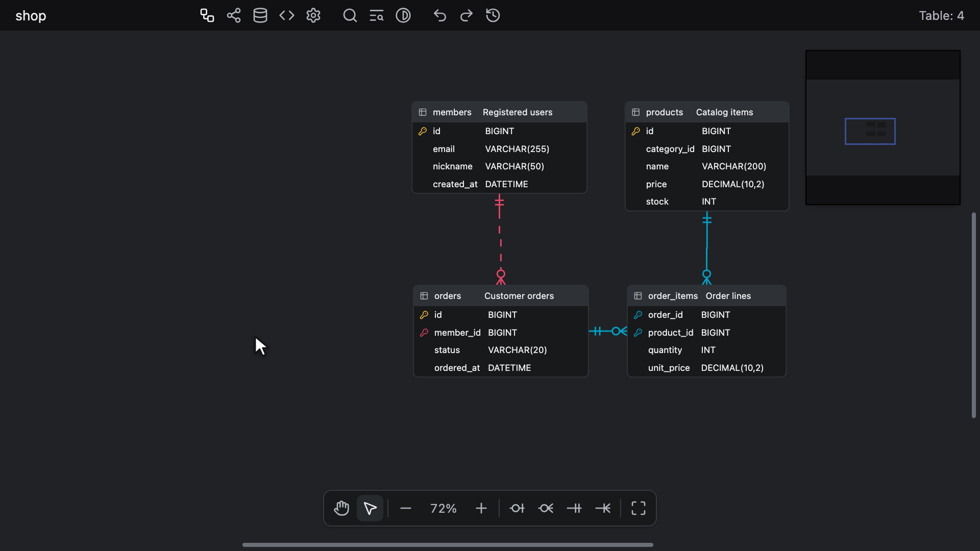Click the category_id column in products
This screenshot has width=980, height=551.
(x=707, y=149)
